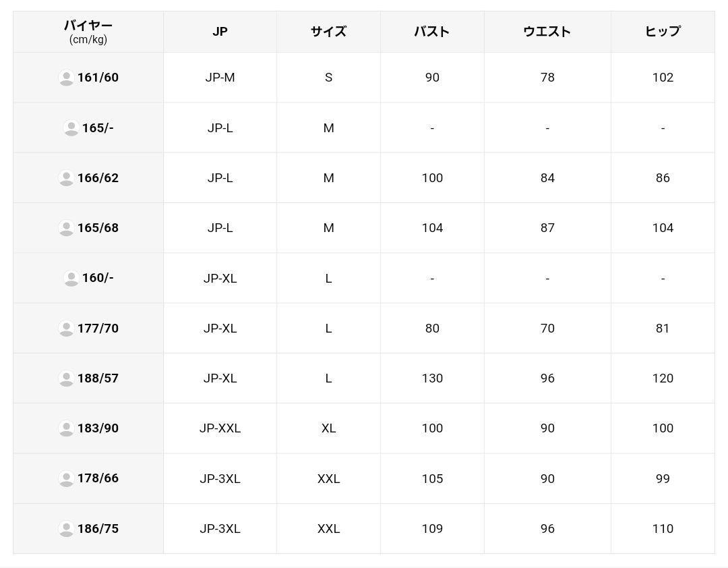Click avatar icon for buyer 165/68
728x568 pixels.
coord(66,228)
